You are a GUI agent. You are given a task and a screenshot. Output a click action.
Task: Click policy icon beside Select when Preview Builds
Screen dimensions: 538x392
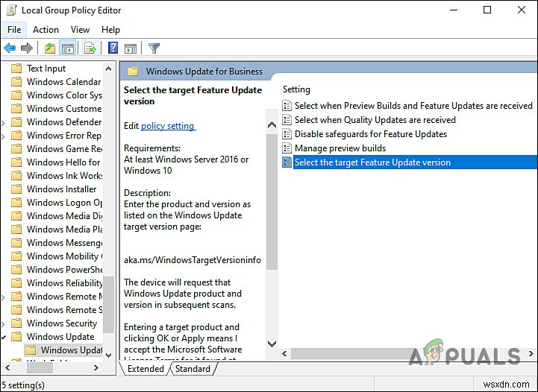[x=287, y=106]
